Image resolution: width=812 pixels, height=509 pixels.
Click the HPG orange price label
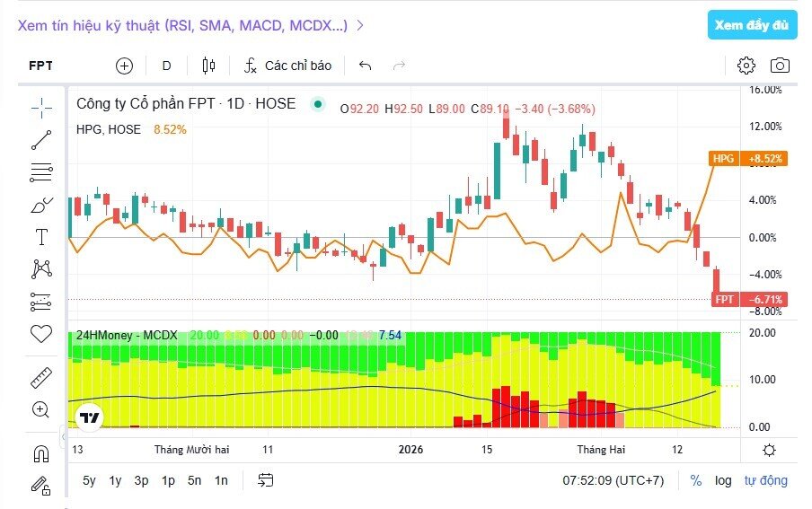click(748, 159)
